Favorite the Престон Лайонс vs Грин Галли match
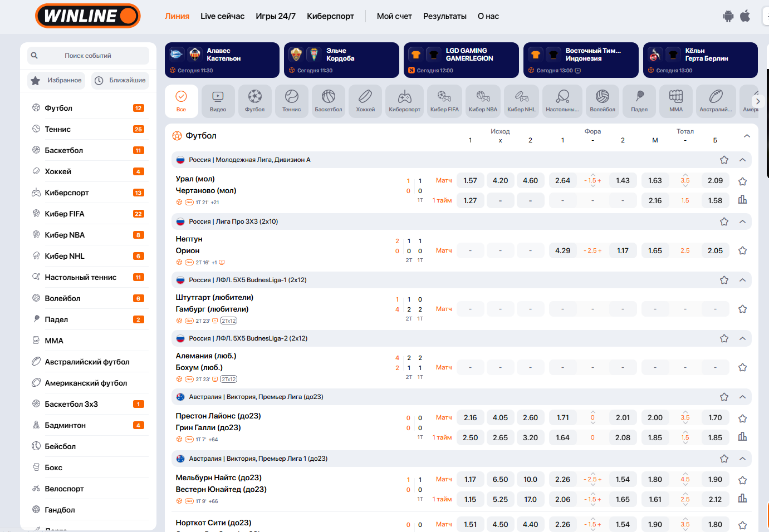Viewport: 769px width, 532px height. click(742, 418)
